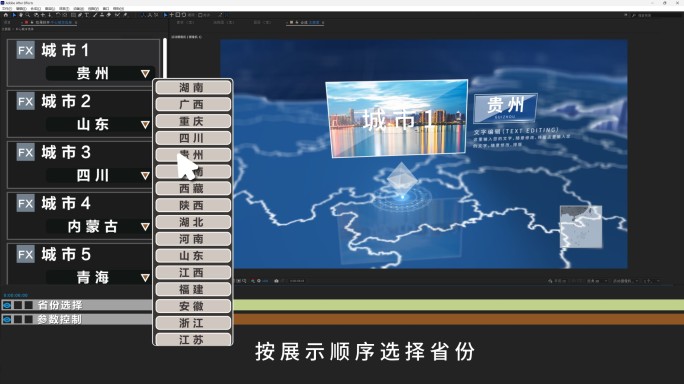Open the 图层 (Layer) menu
Image resolution: width=684 pixels, height=384 pixels.
[50, 8]
